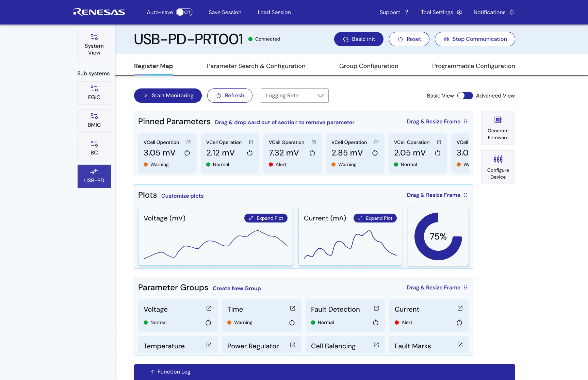Click the 75% donut progress chart

[x=438, y=236]
